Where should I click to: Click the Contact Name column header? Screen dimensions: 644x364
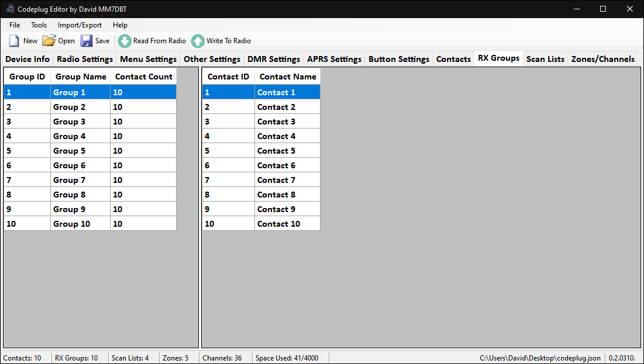(x=288, y=77)
